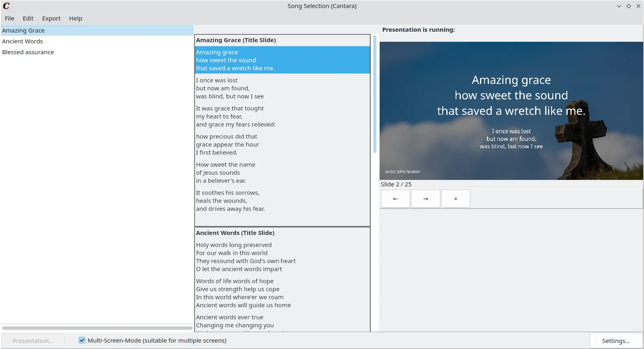
Task: Close the Song Selection window
Action: (x=638, y=6)
